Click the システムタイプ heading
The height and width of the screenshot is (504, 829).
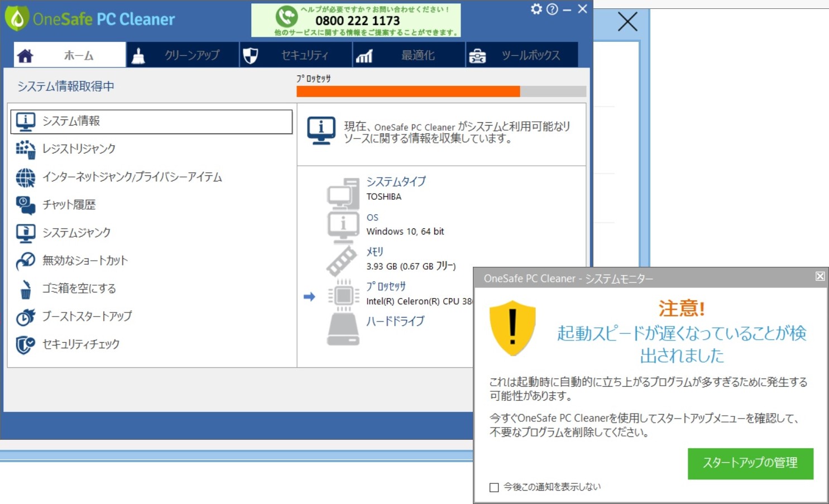pyautogui.click(x=396, y=181)
